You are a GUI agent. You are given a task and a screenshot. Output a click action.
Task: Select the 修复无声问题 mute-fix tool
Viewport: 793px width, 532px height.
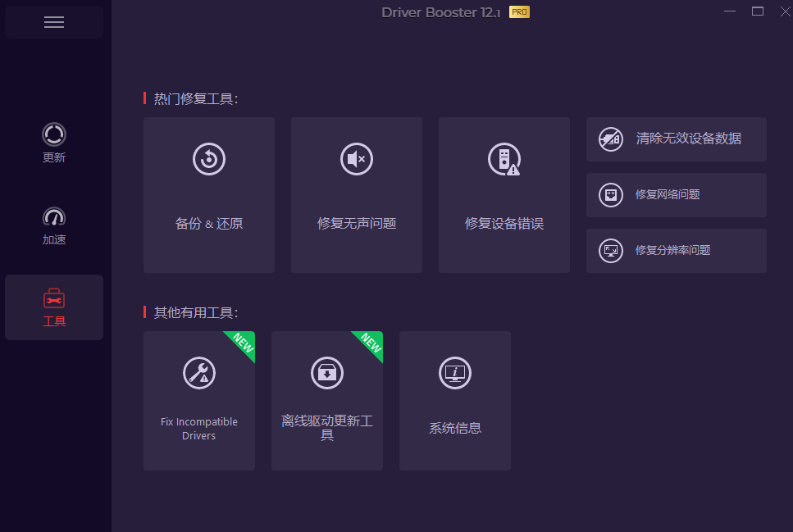coord(356,194)
